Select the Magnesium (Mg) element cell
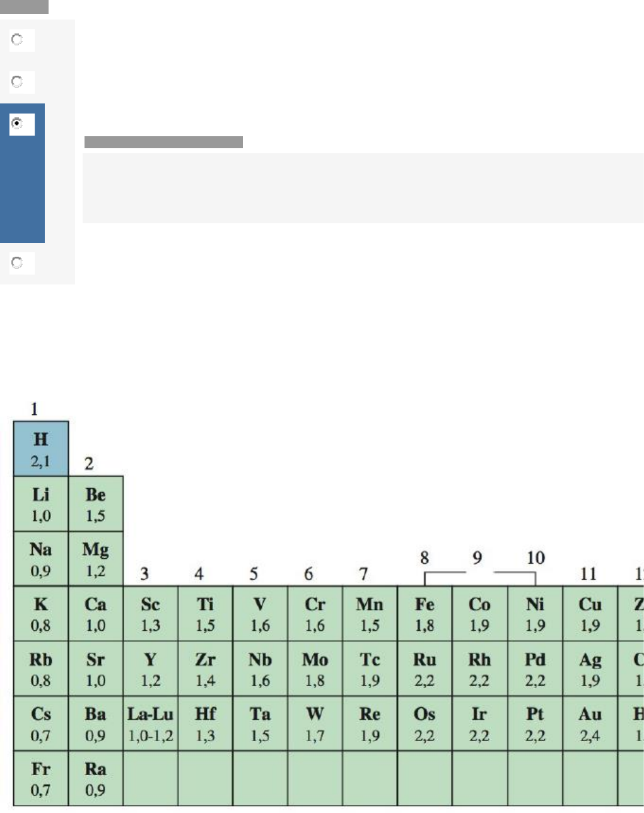The image size is (644, 813). pyautogui.click(x=96, y=559)
